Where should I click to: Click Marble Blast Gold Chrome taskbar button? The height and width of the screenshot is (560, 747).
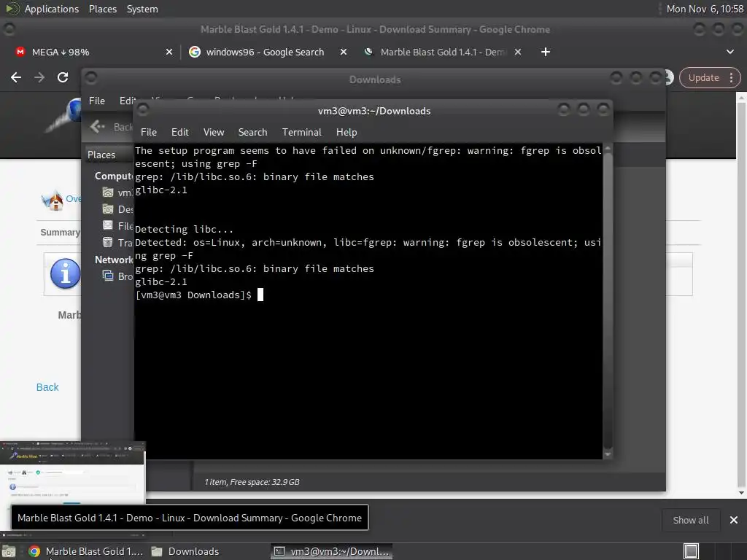[x=86, y=551]
